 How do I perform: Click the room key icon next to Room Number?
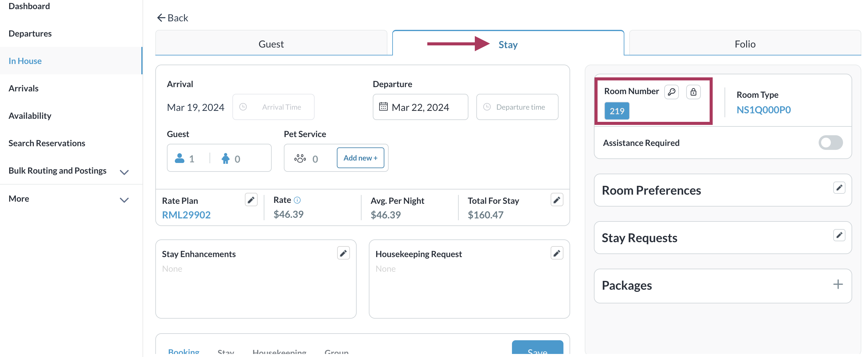(x=671, y=92)
